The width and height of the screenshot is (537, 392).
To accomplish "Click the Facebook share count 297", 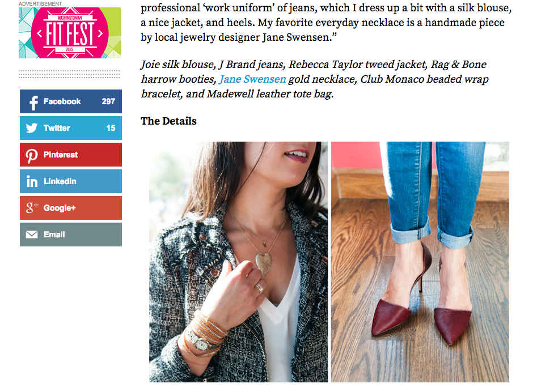I will 108,101.
